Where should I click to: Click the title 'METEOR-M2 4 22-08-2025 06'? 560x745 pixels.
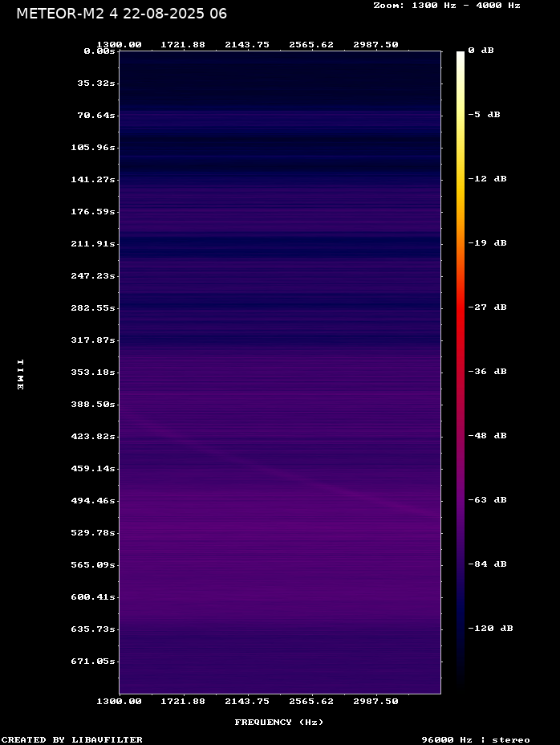(x=122, y=14)
